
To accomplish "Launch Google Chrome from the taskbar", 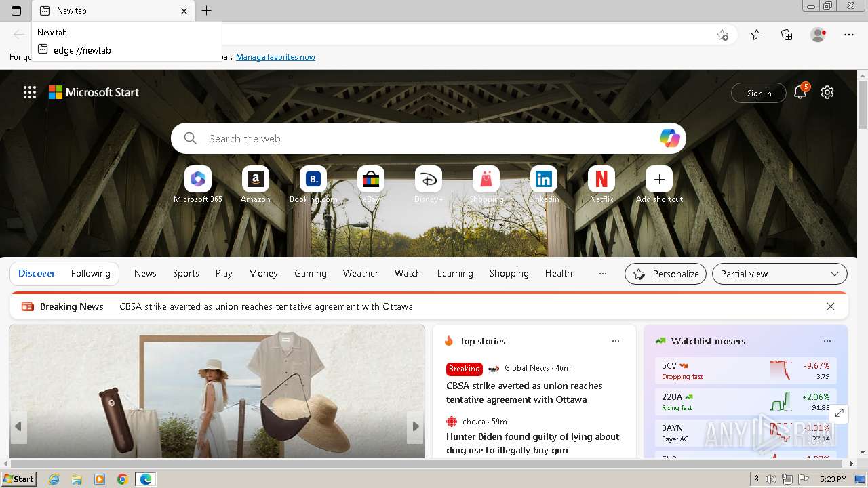I will point(122,479).
